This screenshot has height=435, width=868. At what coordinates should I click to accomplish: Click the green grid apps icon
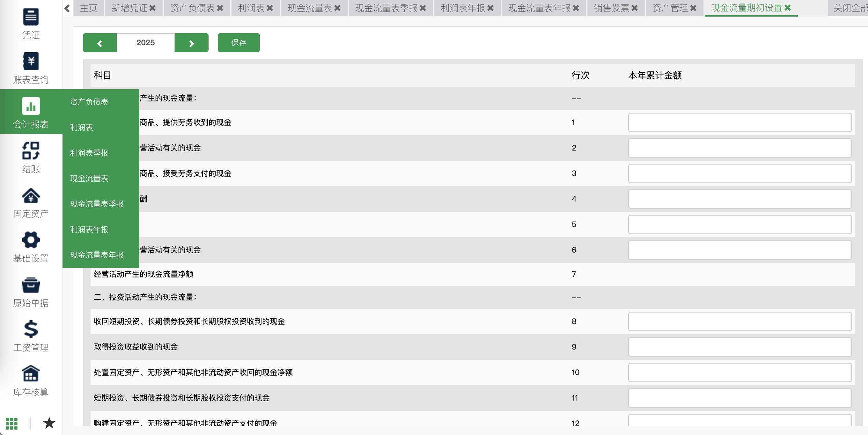click(x=11, y=423)
